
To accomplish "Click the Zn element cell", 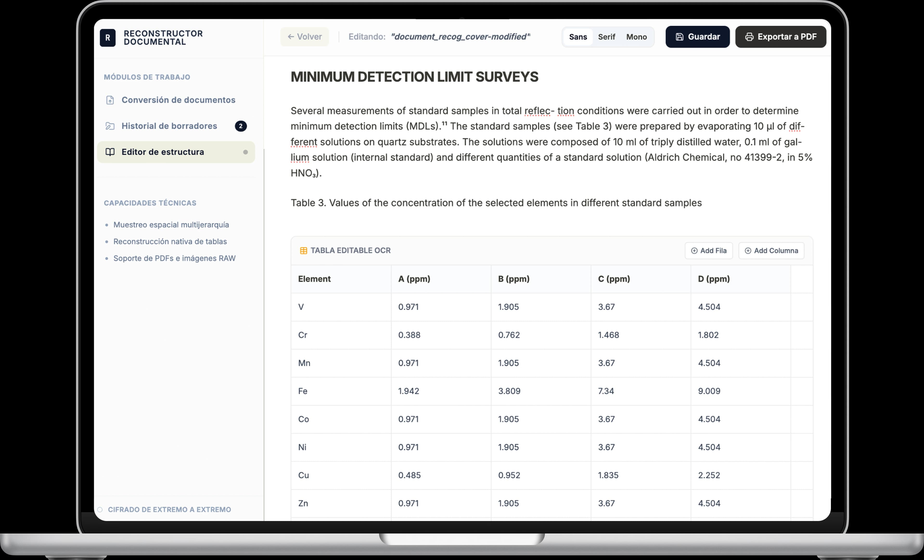I will (341, 504).
